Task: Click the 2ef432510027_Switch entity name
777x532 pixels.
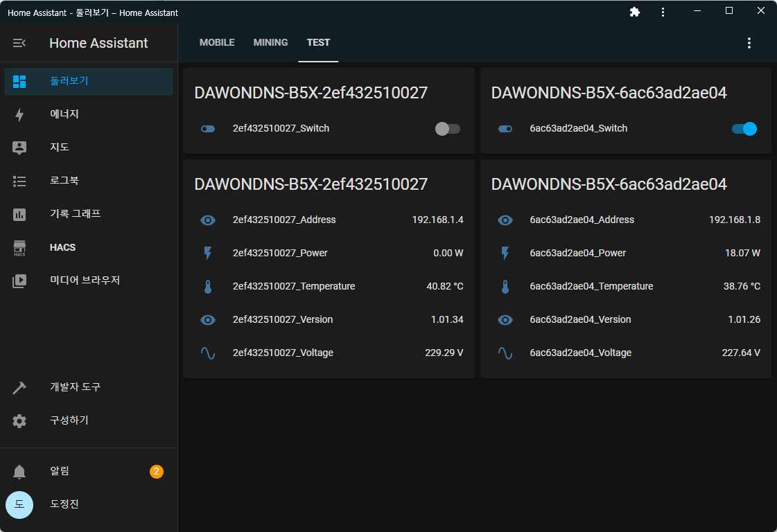Action: tap(281, 128)
